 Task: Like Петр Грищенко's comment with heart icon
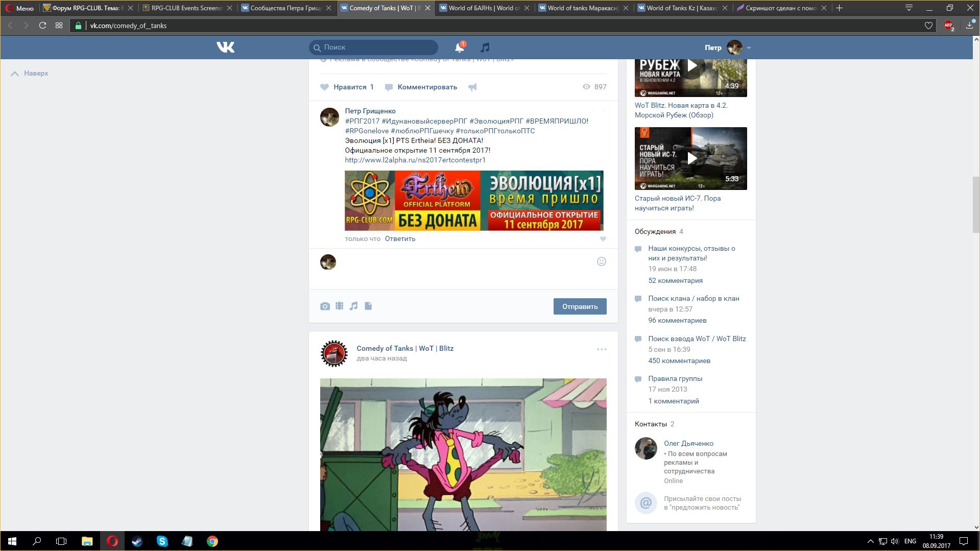(603, 239)
